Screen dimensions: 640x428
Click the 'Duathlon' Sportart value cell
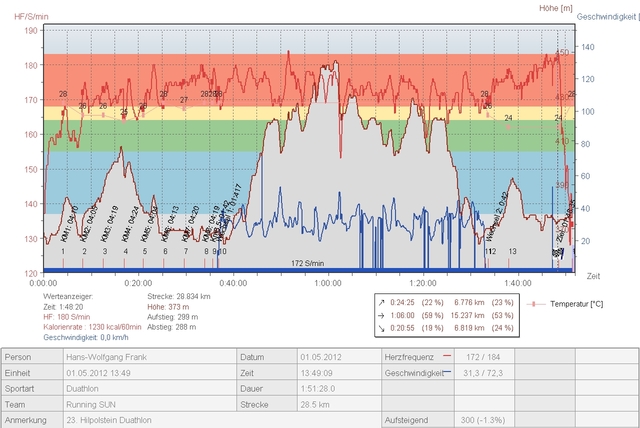coord(150,389)
